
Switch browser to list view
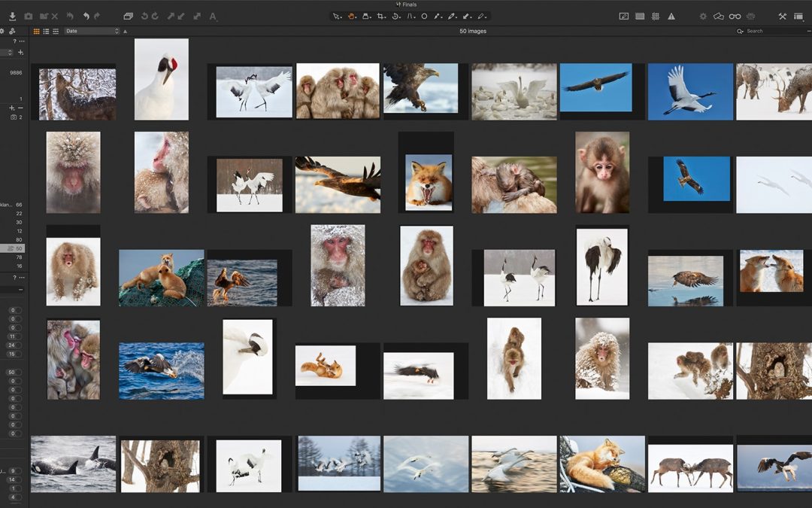[46, 31]
